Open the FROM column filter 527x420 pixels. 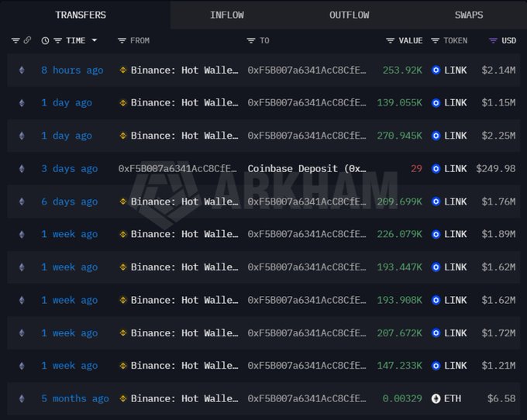tap(122, 40)
